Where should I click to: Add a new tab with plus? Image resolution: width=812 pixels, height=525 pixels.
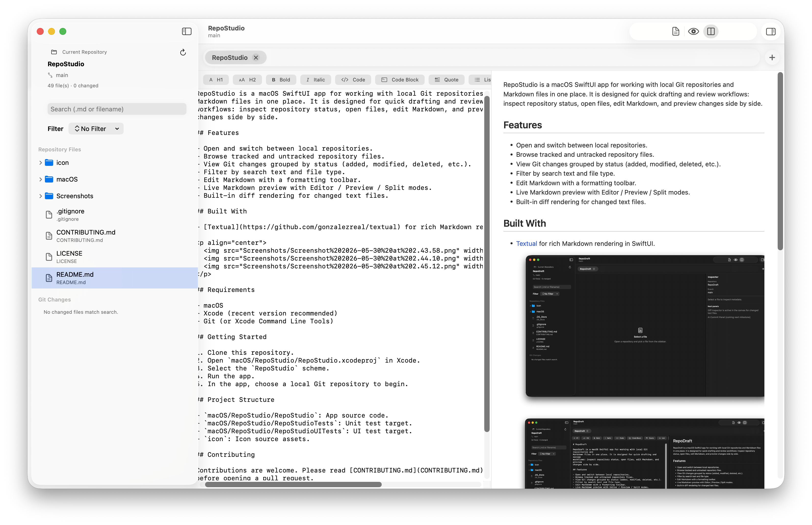pyautogui.click(x=772, y=58)
